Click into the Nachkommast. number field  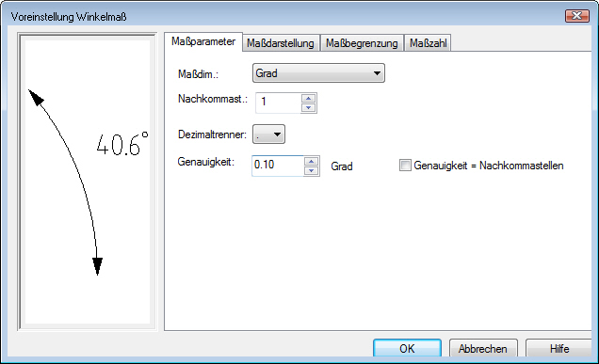[x=279, y=103]
